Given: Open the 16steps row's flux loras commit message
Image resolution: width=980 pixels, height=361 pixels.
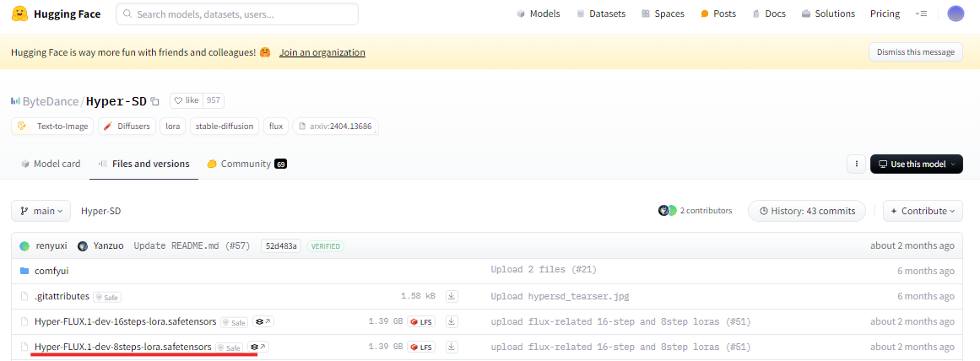Looking at the screenshot, I should coord(620,321).
